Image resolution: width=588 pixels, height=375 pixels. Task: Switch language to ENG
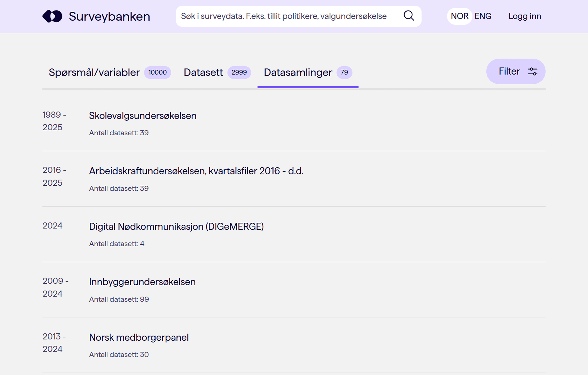(x=483, y=16)
